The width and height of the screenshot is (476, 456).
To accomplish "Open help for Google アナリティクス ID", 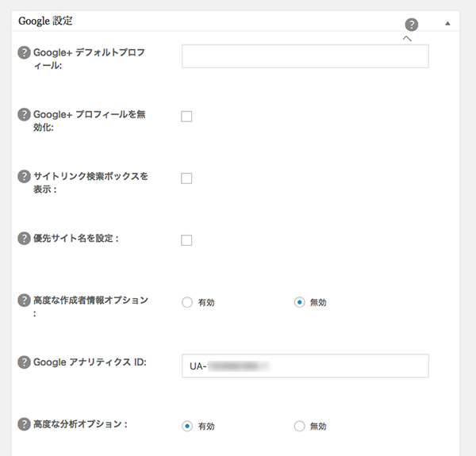I will pos(24,362).
